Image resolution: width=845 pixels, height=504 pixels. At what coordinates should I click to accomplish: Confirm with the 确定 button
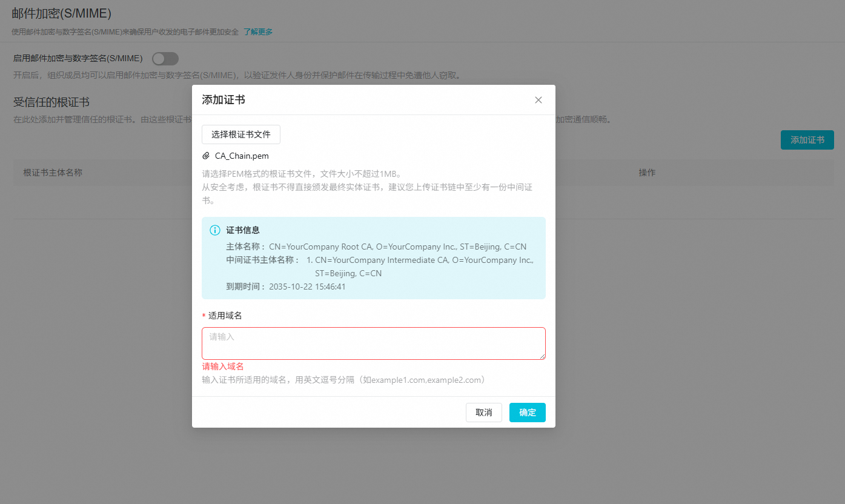pos(527,413)
